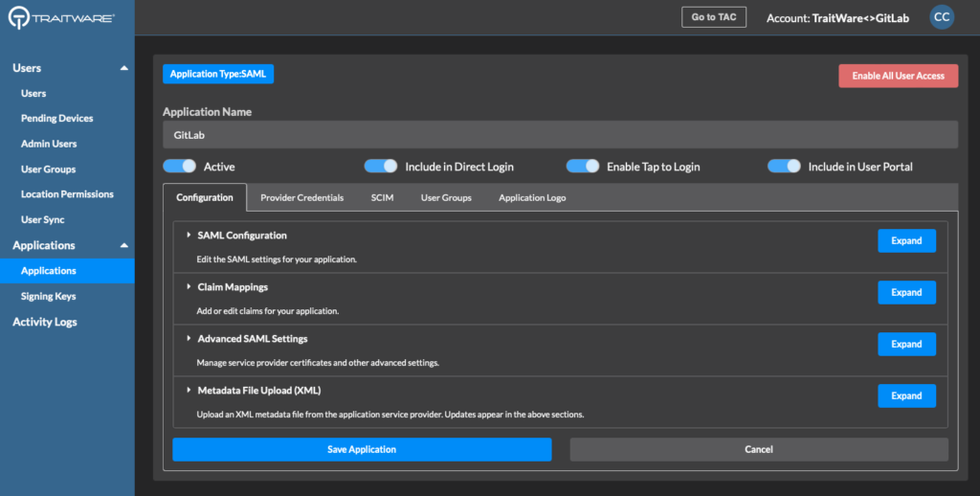The image size is (980, 496).
Task: Click the TraitWare logo
Action: pos(60,17)
